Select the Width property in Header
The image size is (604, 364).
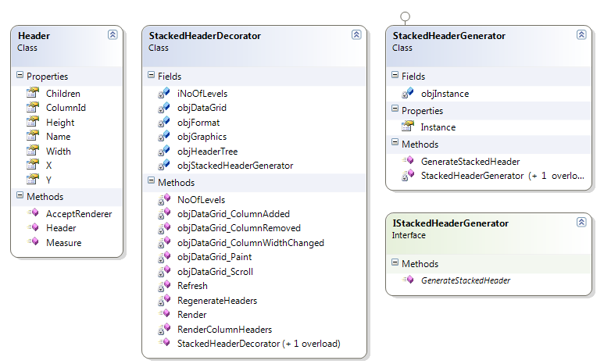pyautogui.click(x=58, y=151)
